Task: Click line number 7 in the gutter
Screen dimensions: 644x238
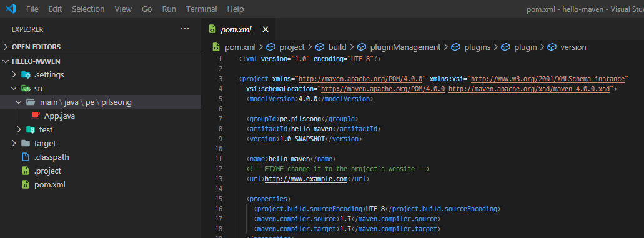Action: click(x=220, y=119)
